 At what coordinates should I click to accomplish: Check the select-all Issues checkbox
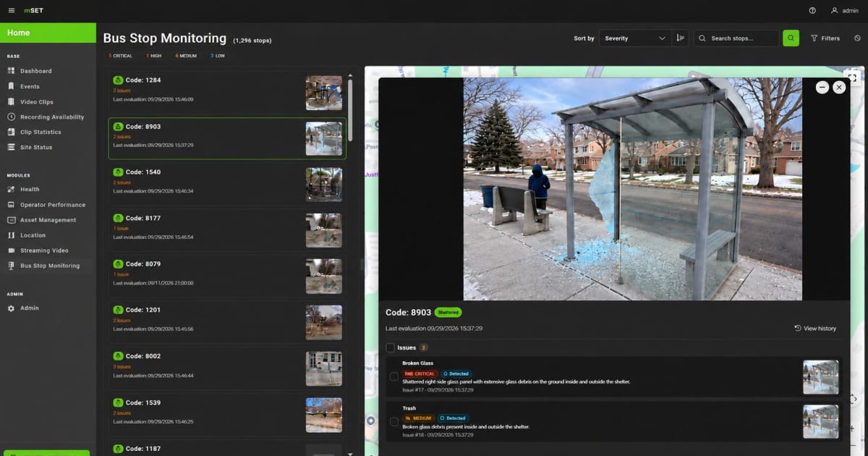pyautogui.click(x=391, y=347)
